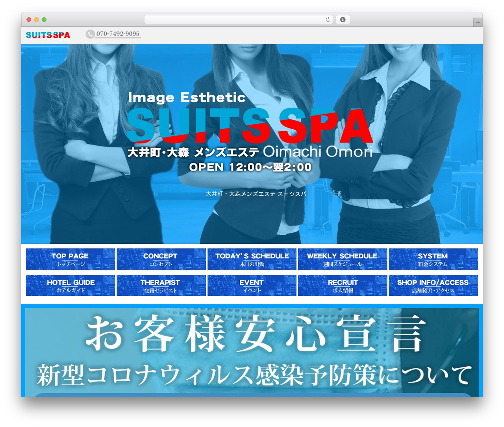Open the THERAPIST menu item

click(161, 286)
